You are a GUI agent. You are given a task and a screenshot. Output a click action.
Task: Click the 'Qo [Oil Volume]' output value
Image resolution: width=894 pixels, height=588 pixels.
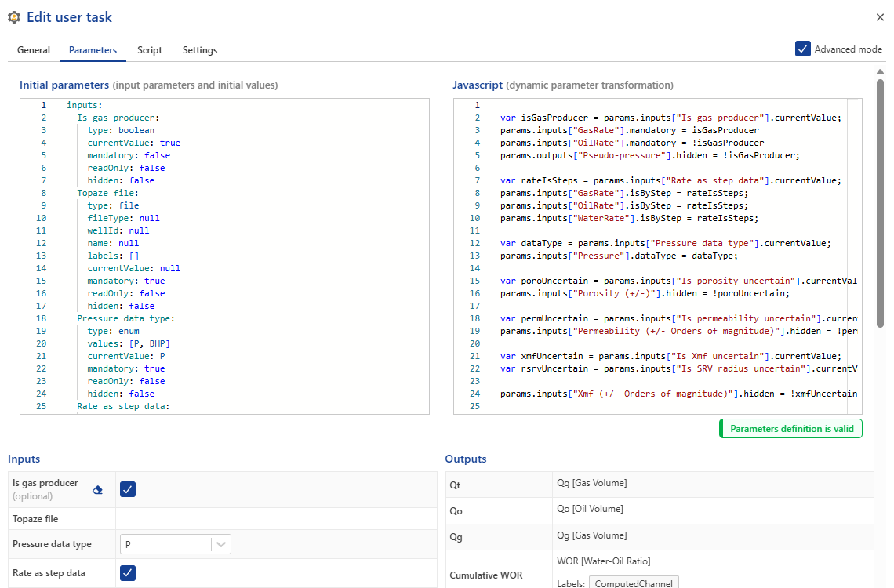[590, 509]
